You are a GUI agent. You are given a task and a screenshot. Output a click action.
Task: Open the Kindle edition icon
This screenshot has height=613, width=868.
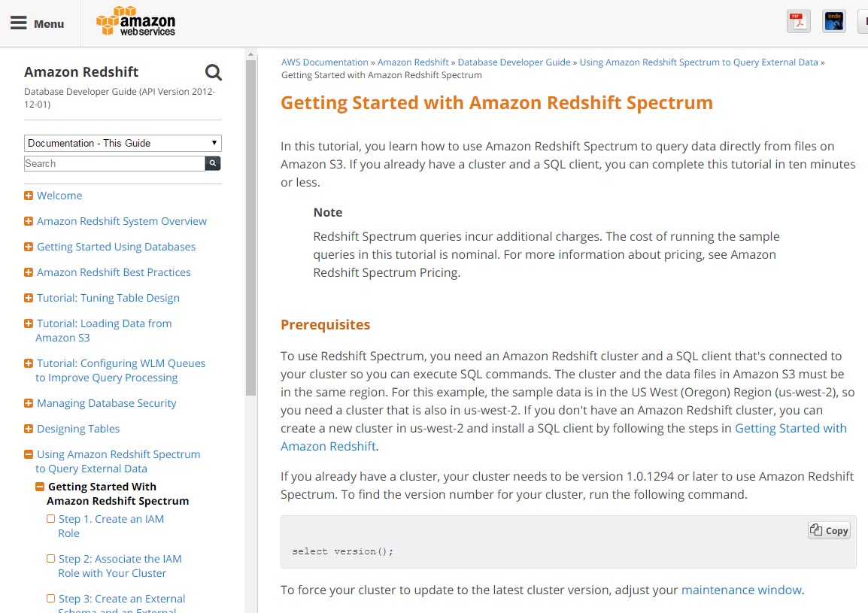click(833, 20)
